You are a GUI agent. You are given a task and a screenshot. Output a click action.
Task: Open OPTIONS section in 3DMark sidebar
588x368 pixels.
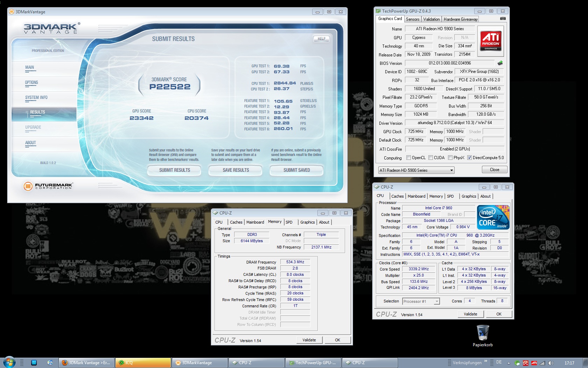(x=31, y=83)
